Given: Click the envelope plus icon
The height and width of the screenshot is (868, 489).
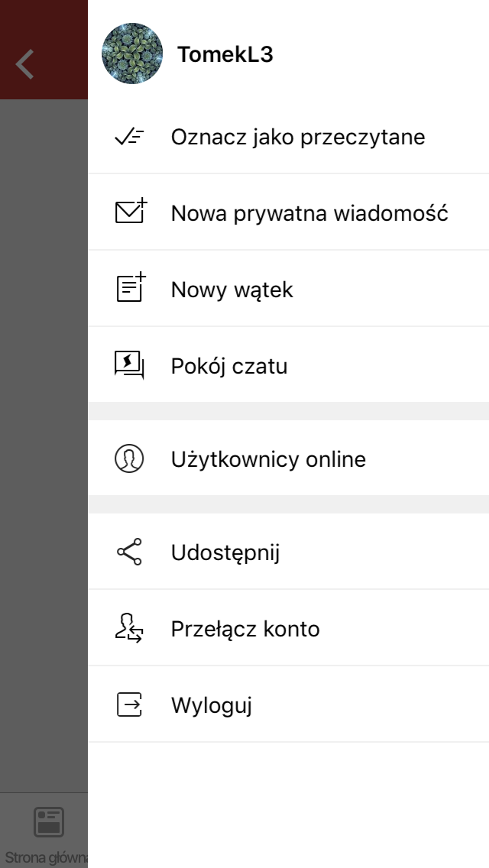Looking at the screenshot, I should (131, 212).
